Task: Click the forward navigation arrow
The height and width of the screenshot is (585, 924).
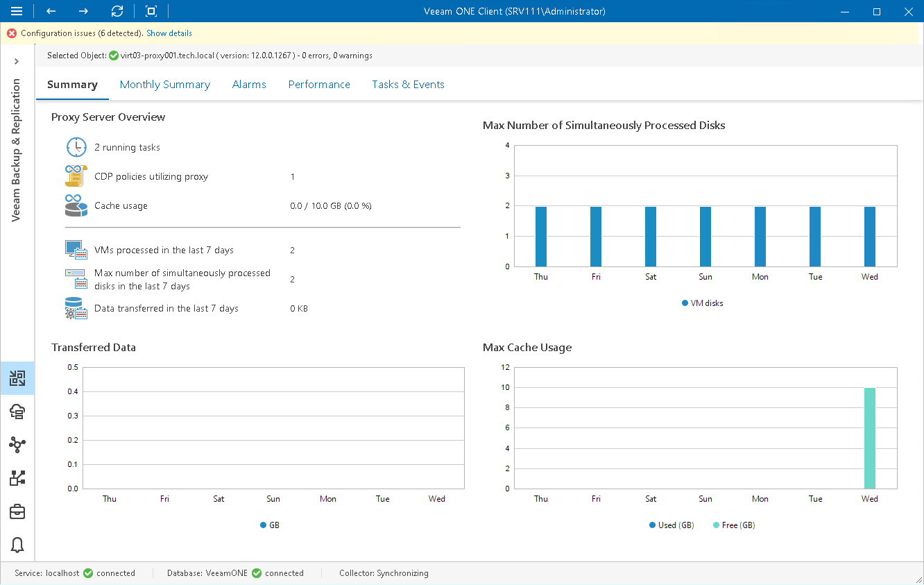Action: click(x=83, y=11)
